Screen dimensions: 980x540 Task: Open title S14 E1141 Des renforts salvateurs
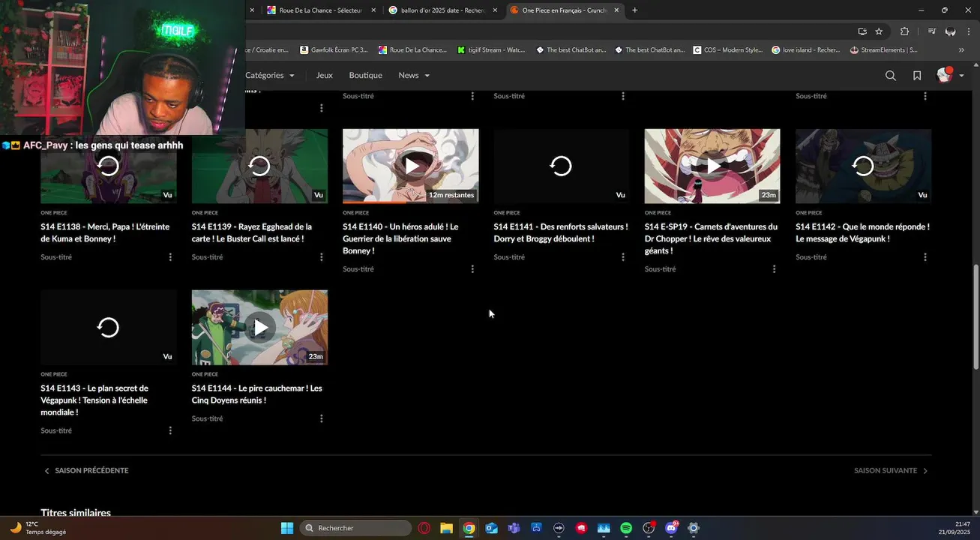[x=561, y=232]
